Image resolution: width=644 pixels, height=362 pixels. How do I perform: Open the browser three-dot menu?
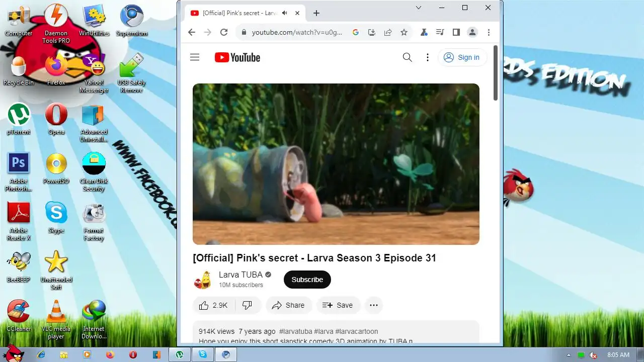[x=489, y=32]
